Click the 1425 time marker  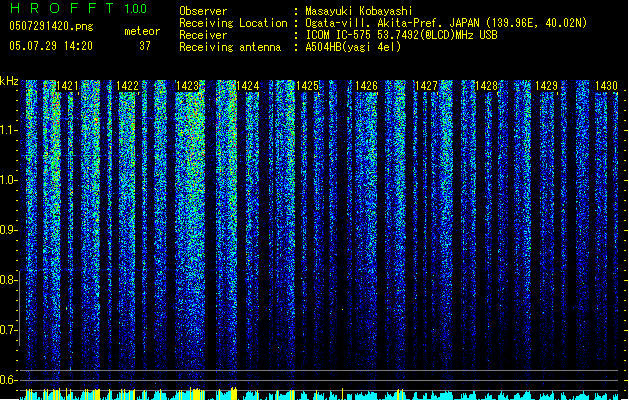tap(307, 86)
